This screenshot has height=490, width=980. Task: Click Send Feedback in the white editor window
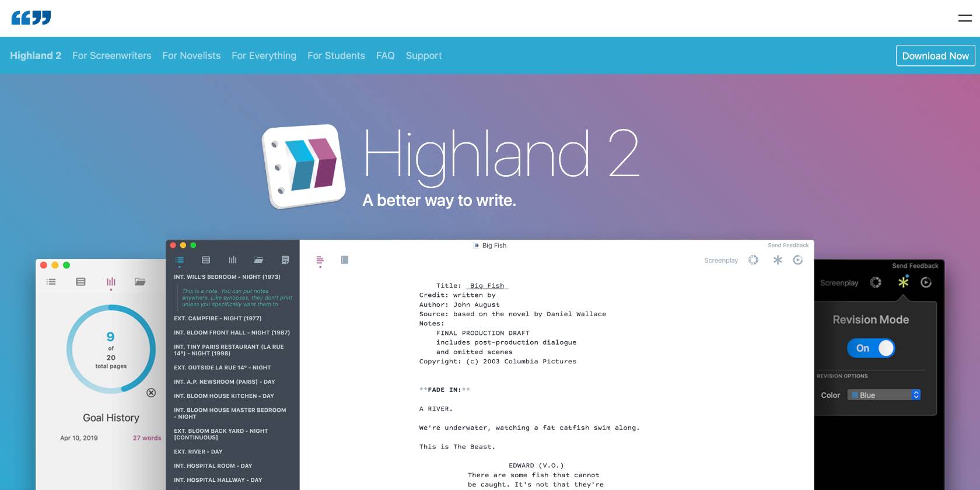[x=788, y=246]
